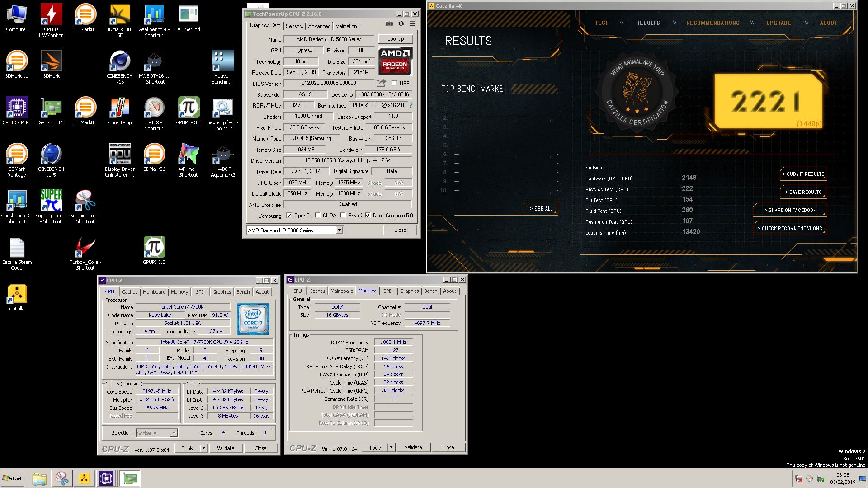Click Share on Facebook button
Viewport: 868px width, 488px height.
(x=790, y=210)
